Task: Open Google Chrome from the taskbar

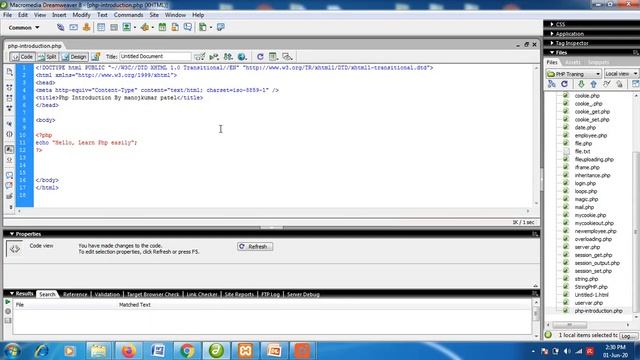Action: (x=187, y=351)
